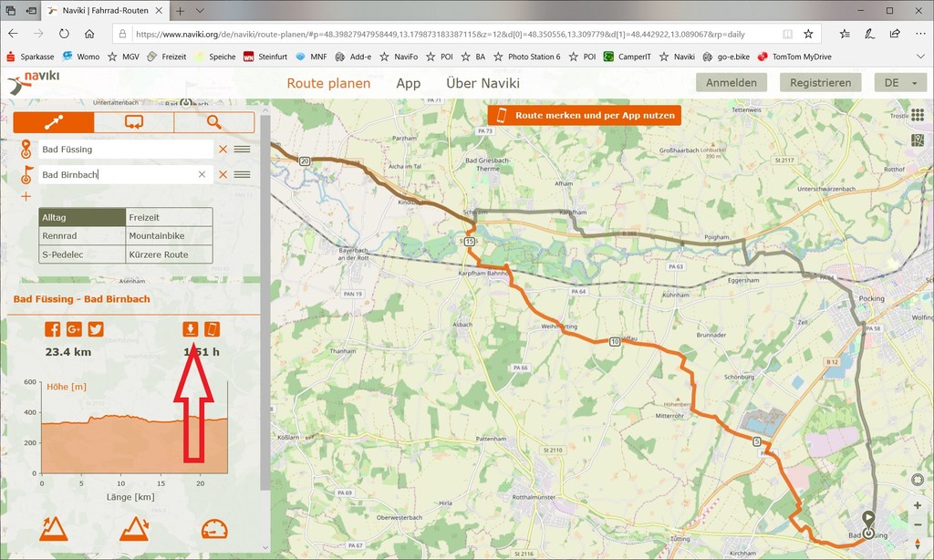The image size is (934, 560).
Task: Select the Freizeit route profile
Action: point(169,217)
